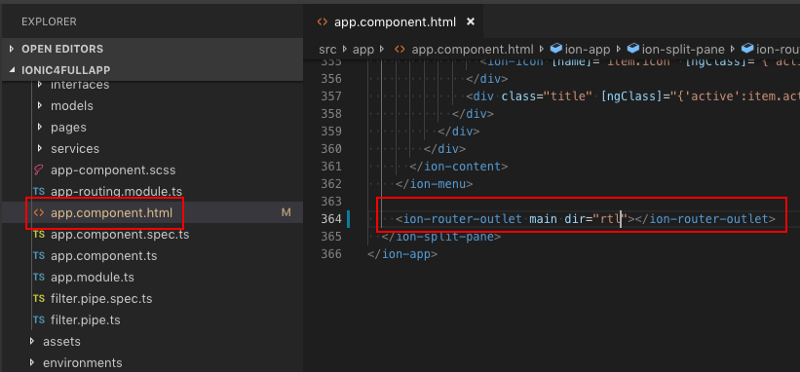Open app.module.ts file
Image resolution: width=800 pixels, height=372 pixels.
[x=92, y=277]
